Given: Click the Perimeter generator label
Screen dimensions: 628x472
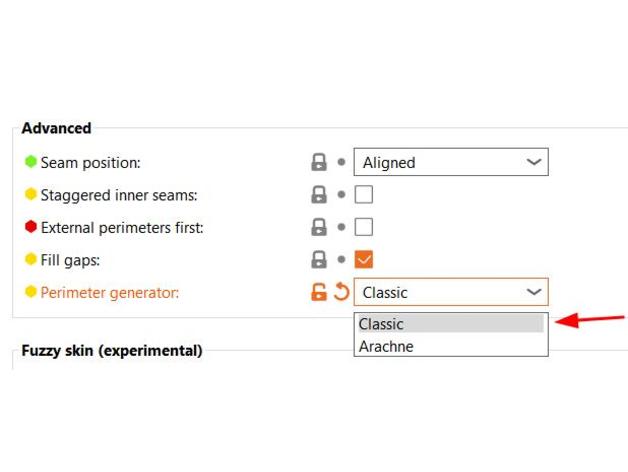Looking at the screenshot, I should (x=108, y=292).
